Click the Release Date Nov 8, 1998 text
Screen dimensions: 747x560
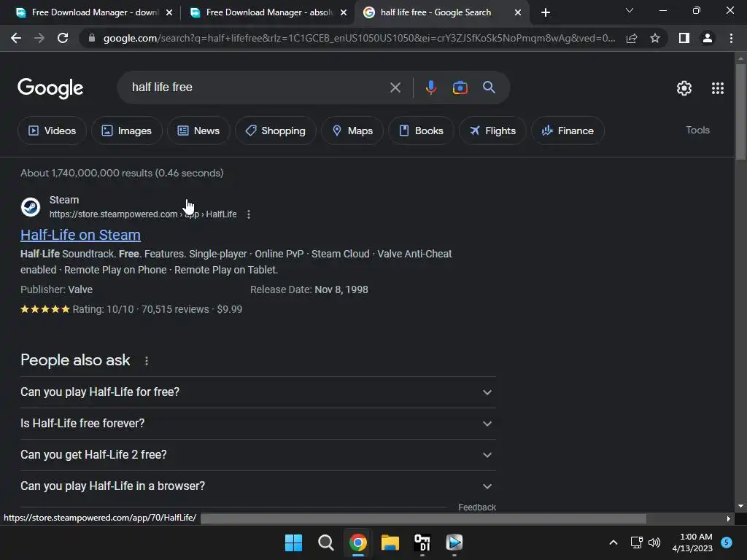click(x=309, y=289)
